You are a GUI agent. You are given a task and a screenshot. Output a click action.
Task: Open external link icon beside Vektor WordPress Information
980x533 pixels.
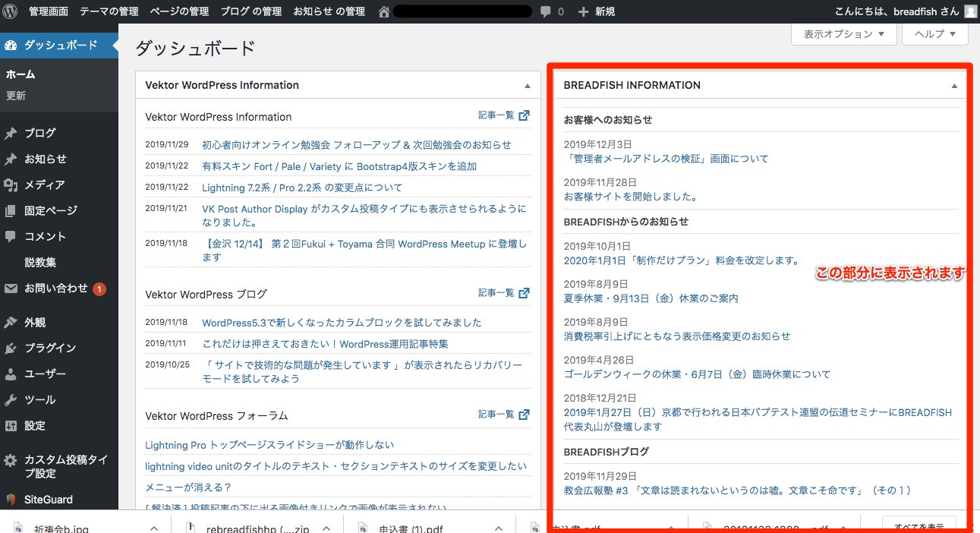pyautogui.click(x=524, y=115)
